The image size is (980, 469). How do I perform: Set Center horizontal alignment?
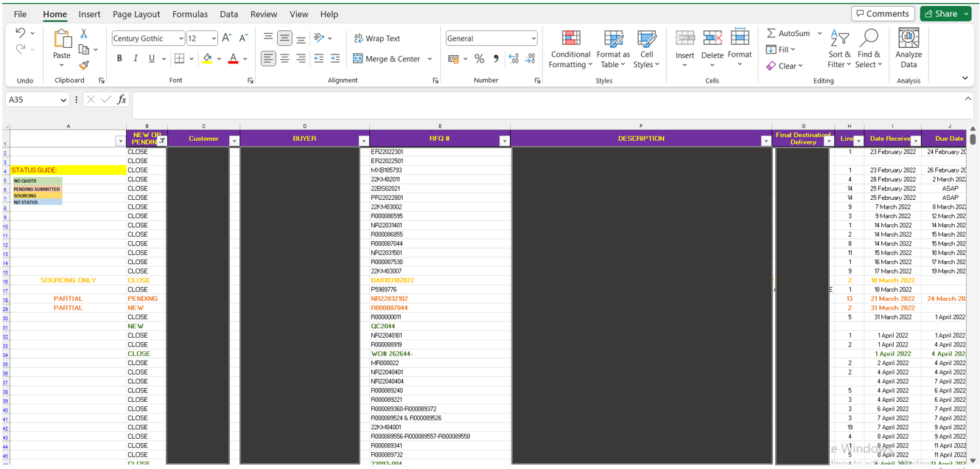tap(284, 58)
